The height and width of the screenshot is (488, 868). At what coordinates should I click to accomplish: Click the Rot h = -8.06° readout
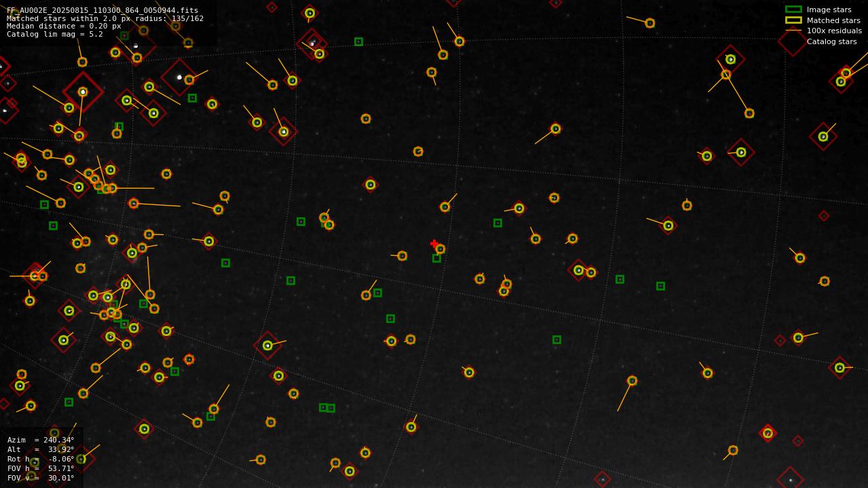[41, 459]
